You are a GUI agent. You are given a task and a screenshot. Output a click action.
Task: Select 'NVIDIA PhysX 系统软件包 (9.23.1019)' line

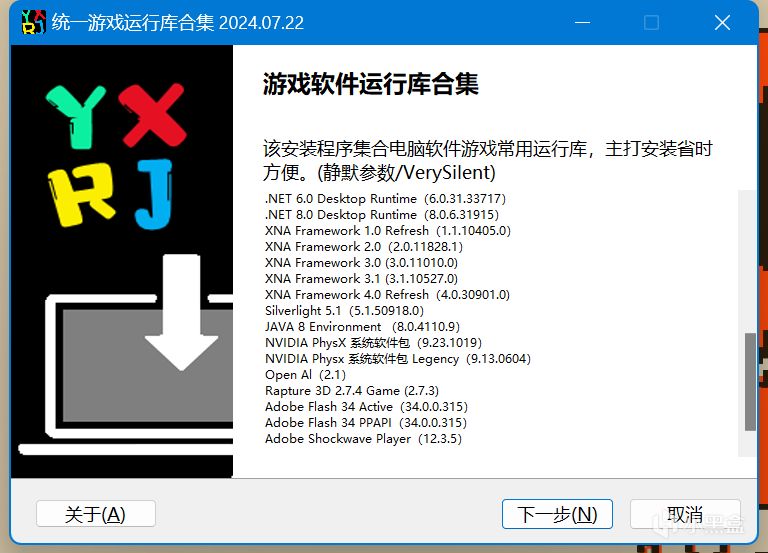click(x=373, y=343)
